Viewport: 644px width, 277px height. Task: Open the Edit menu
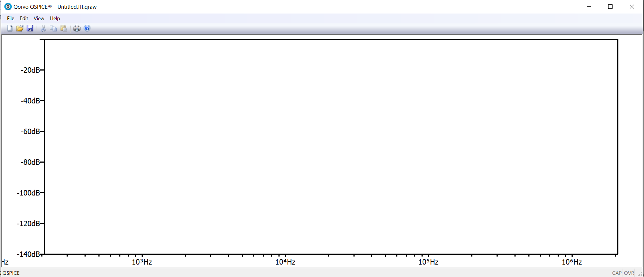[x=24, y=18]
